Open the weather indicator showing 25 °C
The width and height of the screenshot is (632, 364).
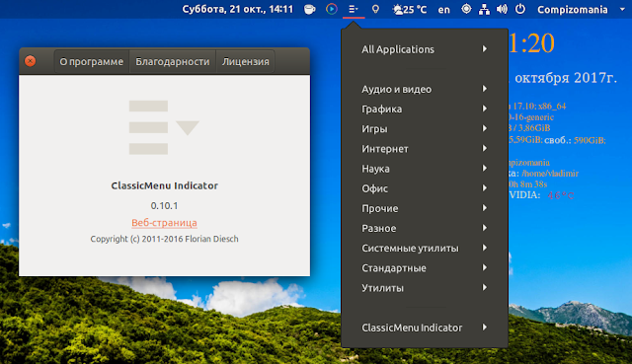[x=410, y=9]
